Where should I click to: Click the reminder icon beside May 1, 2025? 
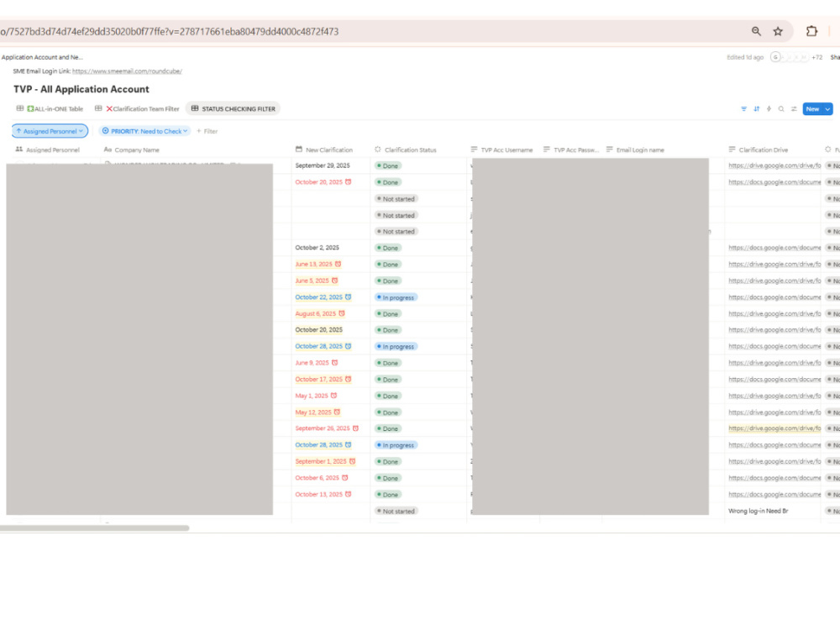click(x=333, y=396)
